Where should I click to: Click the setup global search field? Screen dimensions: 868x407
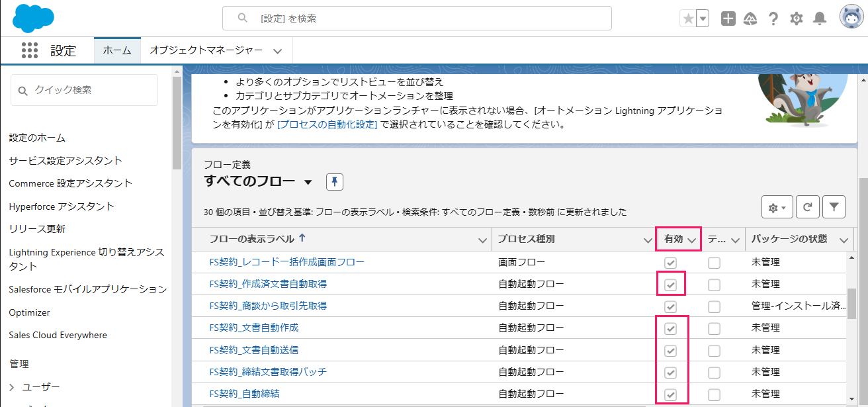tap(417, 19)
